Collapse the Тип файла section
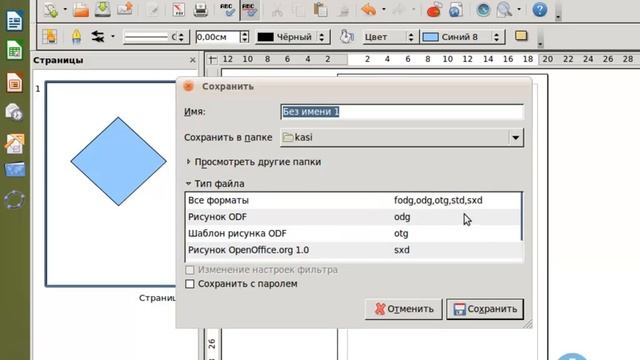This screenshot has height=360, width=640. tap(215, 184)
